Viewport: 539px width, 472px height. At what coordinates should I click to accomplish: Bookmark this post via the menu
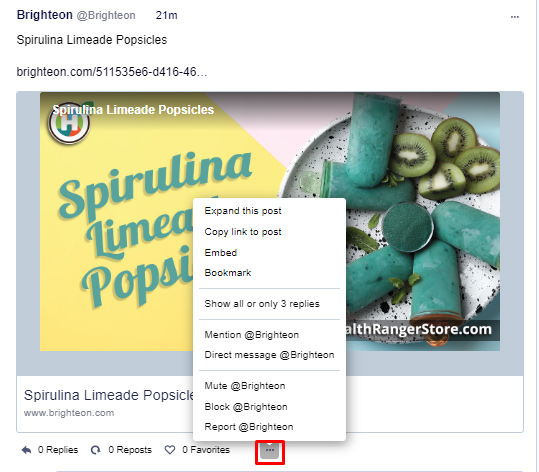pos(228,273)
